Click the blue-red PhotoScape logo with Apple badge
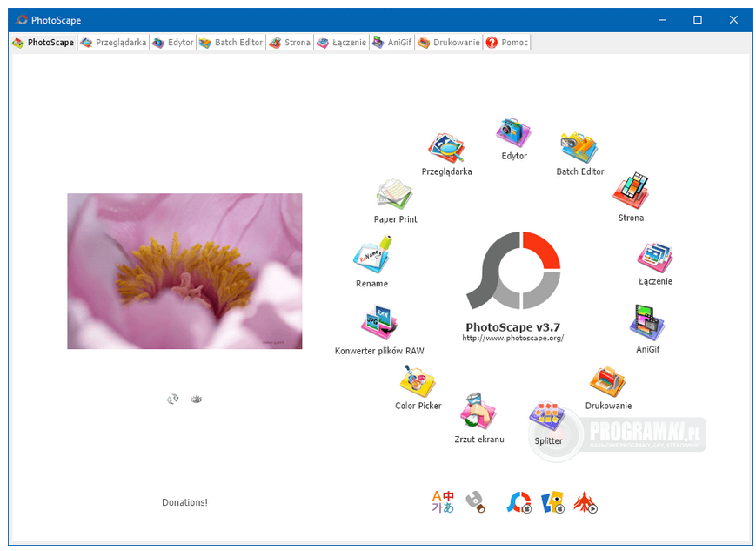Image resolution: width=756 pixels, height=551 pixels. (518, 502)
